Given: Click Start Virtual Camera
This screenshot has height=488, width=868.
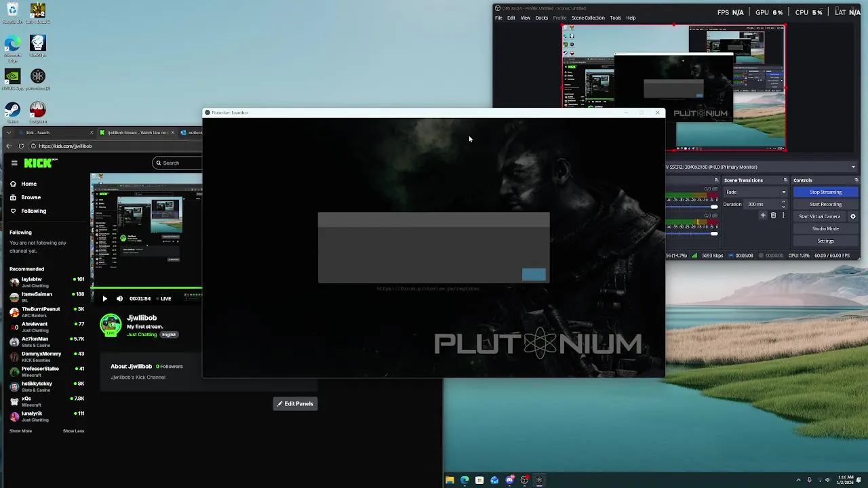Looking at the screenshot, I should [x=819, y=216].
